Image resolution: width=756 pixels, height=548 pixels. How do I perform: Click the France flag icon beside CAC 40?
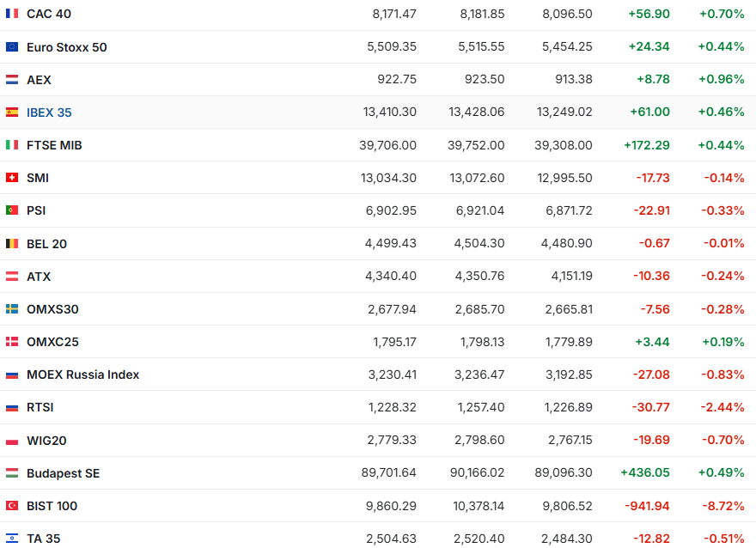tap(12, 15)
